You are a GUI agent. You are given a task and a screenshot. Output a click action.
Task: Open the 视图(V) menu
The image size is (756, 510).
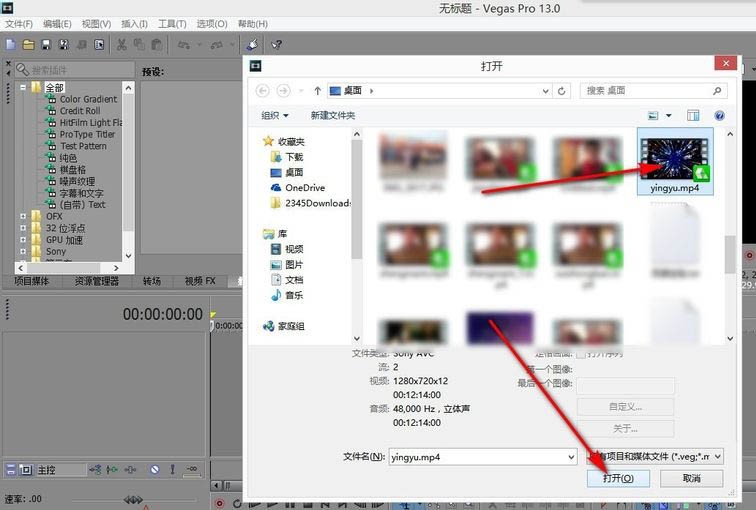pos(96,24)
